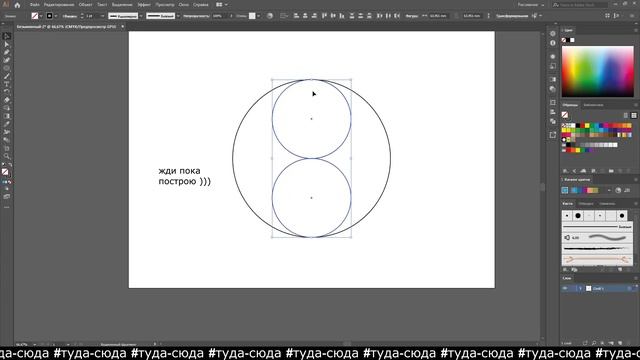Open the Info (i) panel icon in dock
The width and height of the screenshot is (640, 360).
[553, 43]
